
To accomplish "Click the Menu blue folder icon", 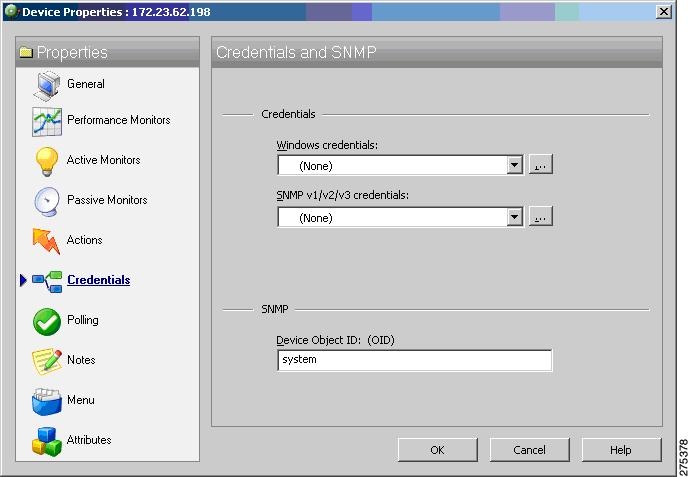I will click(x=47, y=401).
